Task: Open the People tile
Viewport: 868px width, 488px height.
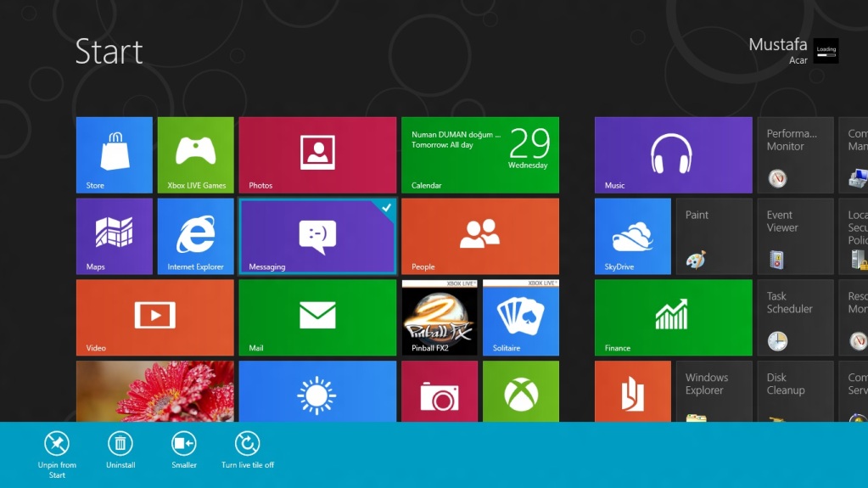Action: pyautogui.click(x=480, y=236)
